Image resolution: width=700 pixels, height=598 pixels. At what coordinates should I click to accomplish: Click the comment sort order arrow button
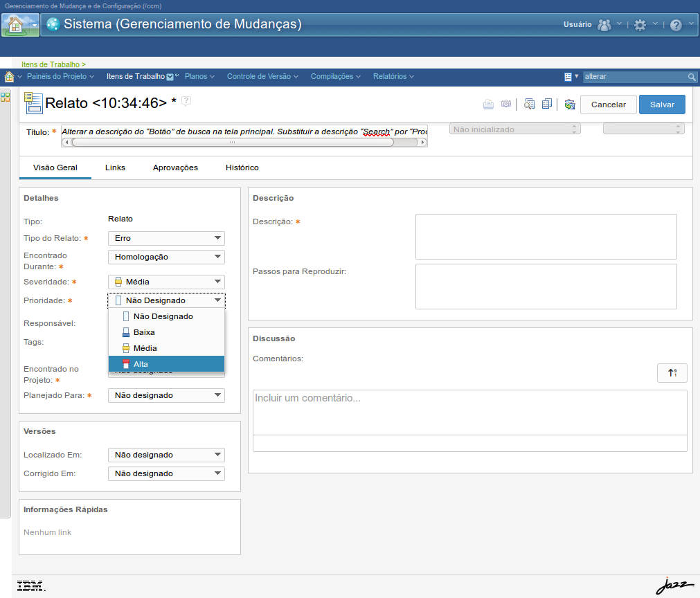672,372
